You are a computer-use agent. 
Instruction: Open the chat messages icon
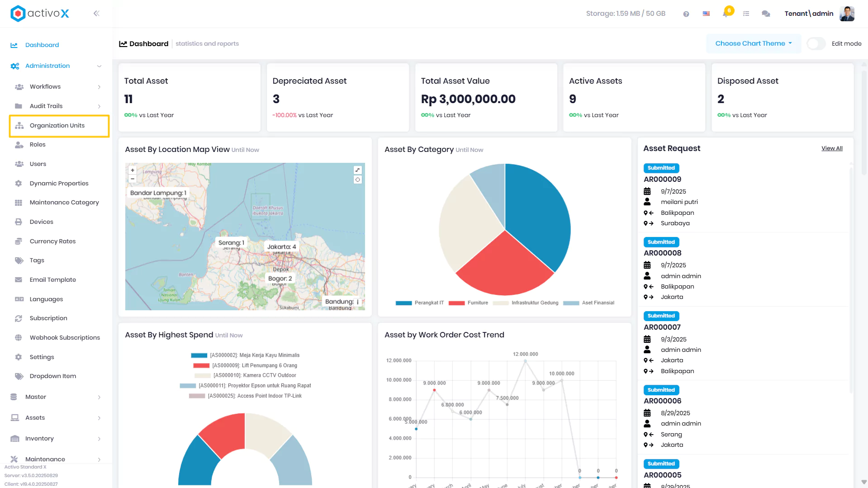766,14
